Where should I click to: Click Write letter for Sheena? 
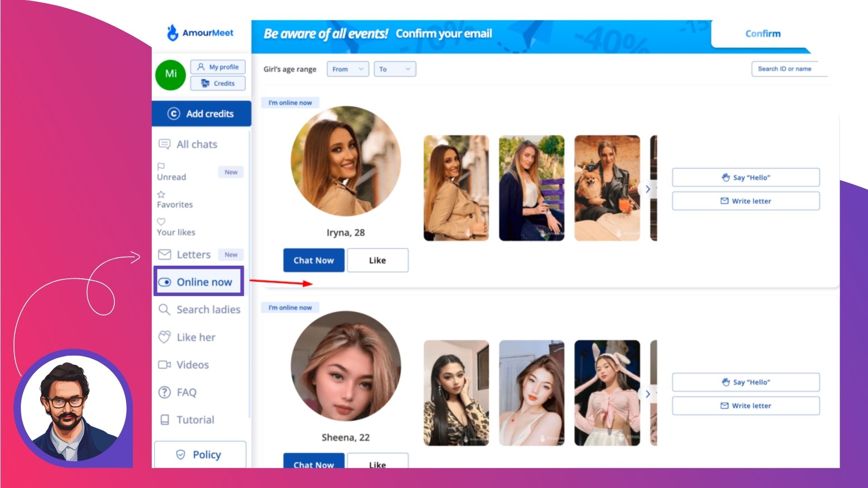pos(745,405)
